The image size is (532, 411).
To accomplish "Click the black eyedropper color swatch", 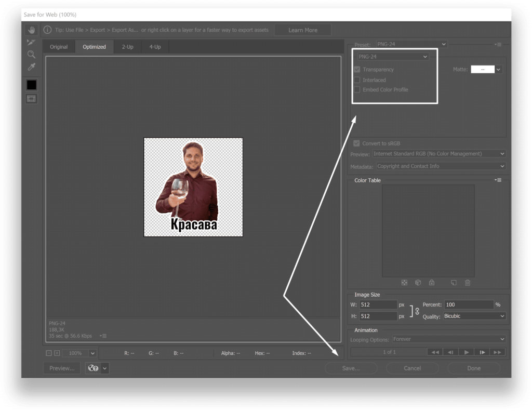I will pyautogui.click(x=32, y=85).
